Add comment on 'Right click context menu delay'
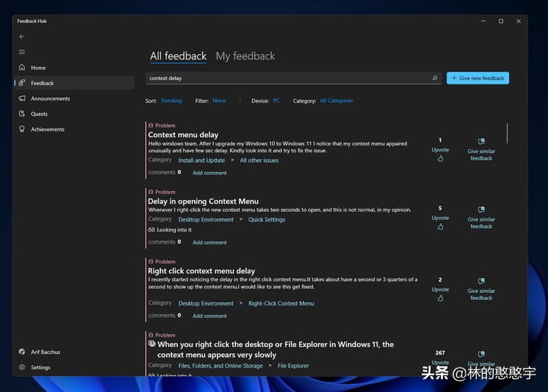548x392 pixels. click(x=210, y=315)
